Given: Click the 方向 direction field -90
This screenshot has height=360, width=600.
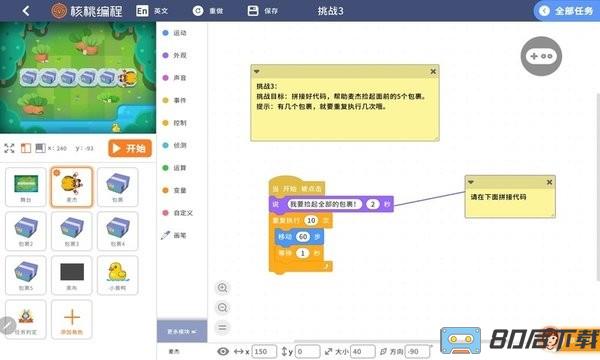Looking at the screenshot, I should click(417, 351).
